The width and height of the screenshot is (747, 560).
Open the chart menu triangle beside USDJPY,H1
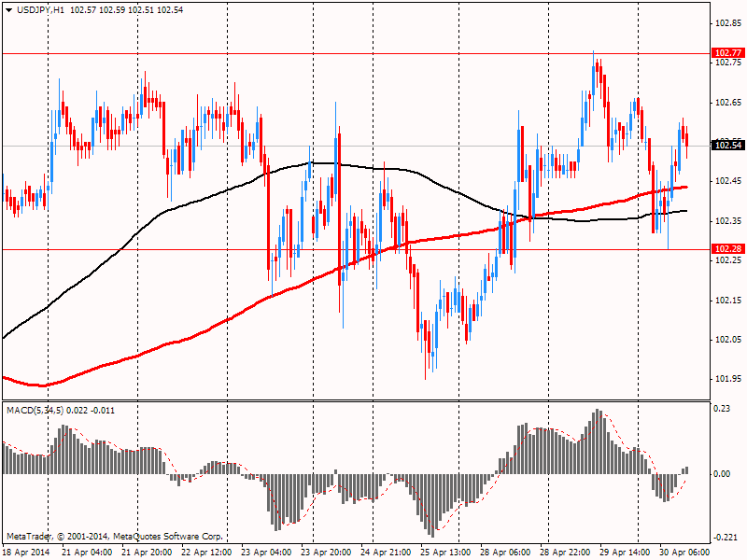click(x=9, y=10)
